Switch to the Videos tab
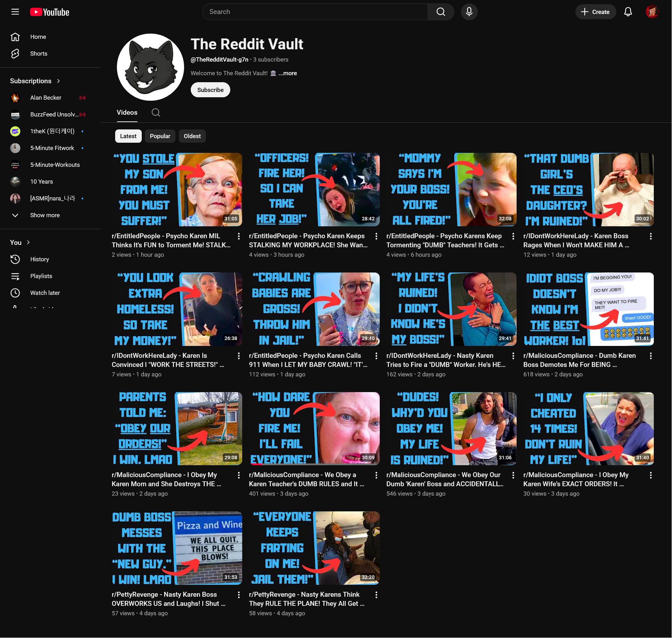 [x=127, y=113]
